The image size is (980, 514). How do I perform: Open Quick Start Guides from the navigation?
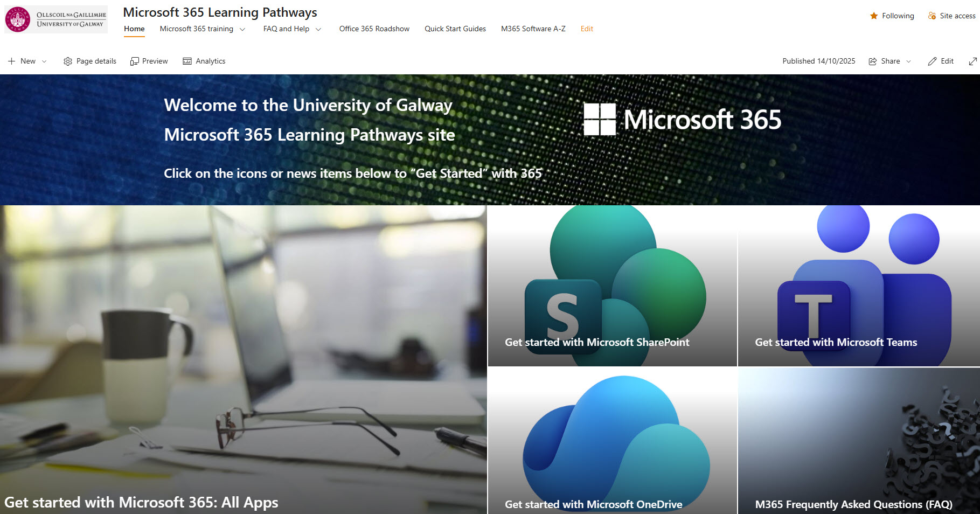click(x=455, y=29)
